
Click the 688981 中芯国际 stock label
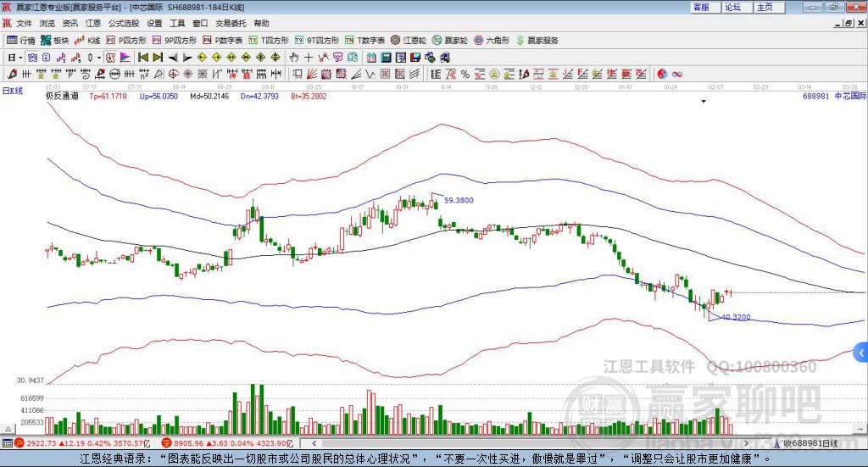coord(834,97)
